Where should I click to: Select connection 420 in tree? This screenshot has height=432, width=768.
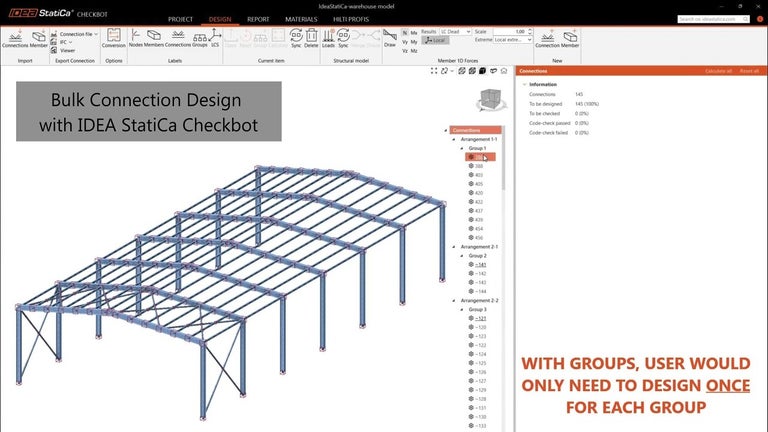tap(476, 193)
